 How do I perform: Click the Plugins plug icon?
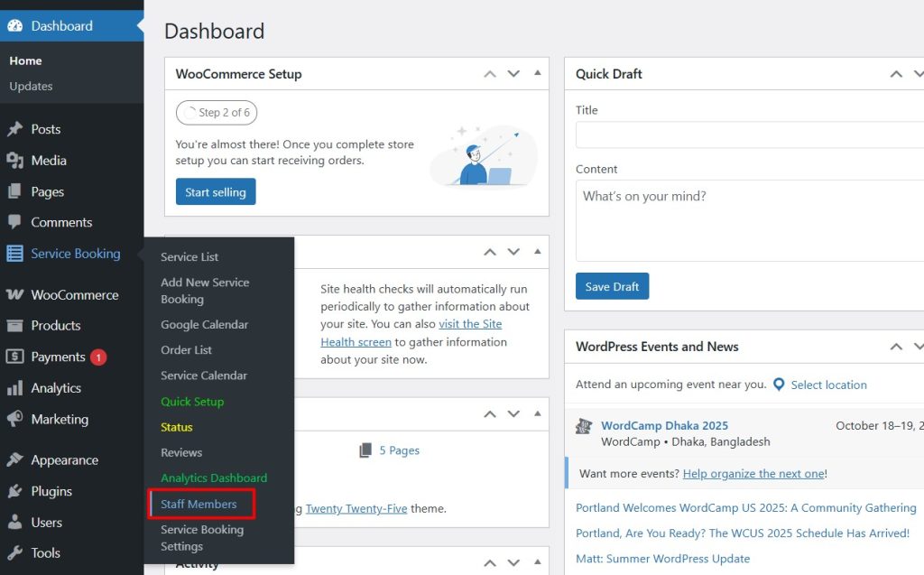click(14, 491)
